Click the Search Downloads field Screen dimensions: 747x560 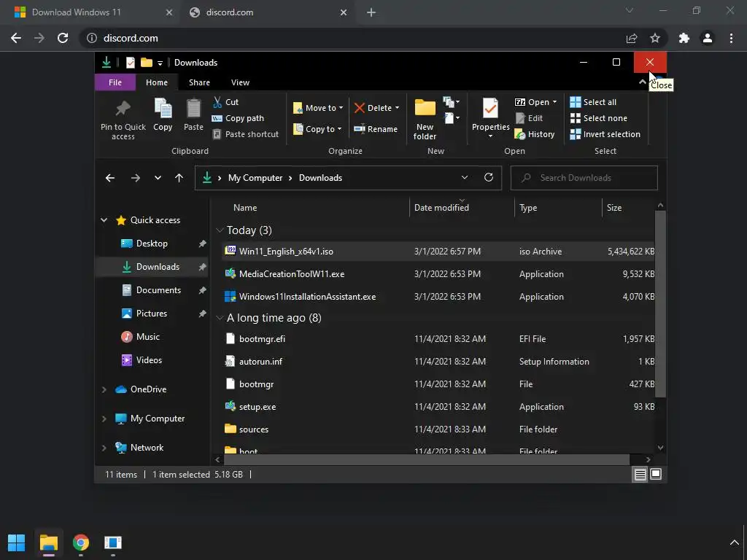click(584, 178)
